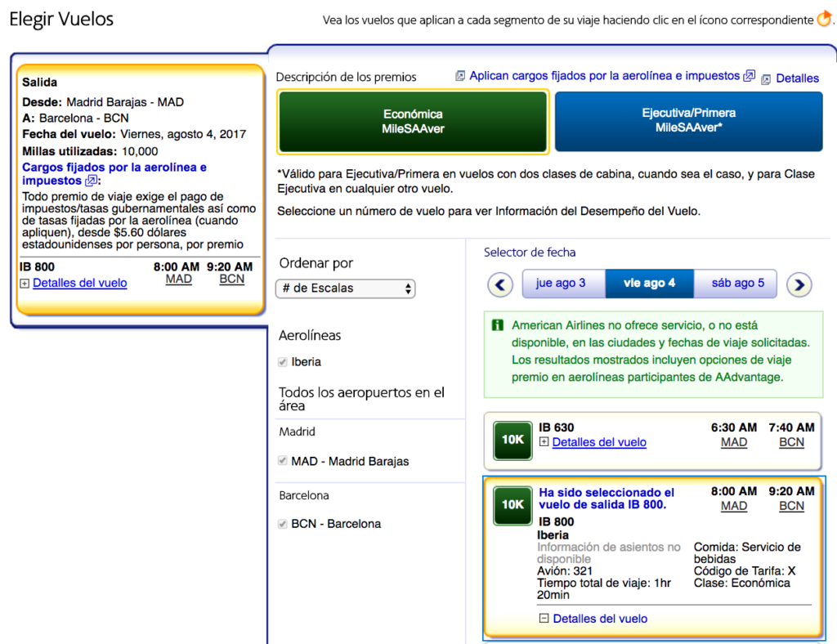This screenshot has width=837, height=644.
Task: Toggle MAD - Madrid Barajas checkbox
Action: (282, 460)
